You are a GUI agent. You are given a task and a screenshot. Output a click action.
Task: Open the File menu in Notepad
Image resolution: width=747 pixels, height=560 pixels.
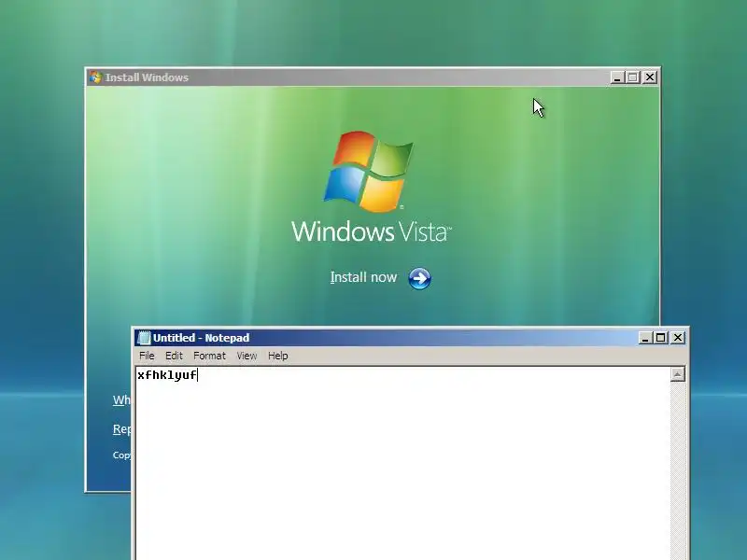tap(147, 356)
